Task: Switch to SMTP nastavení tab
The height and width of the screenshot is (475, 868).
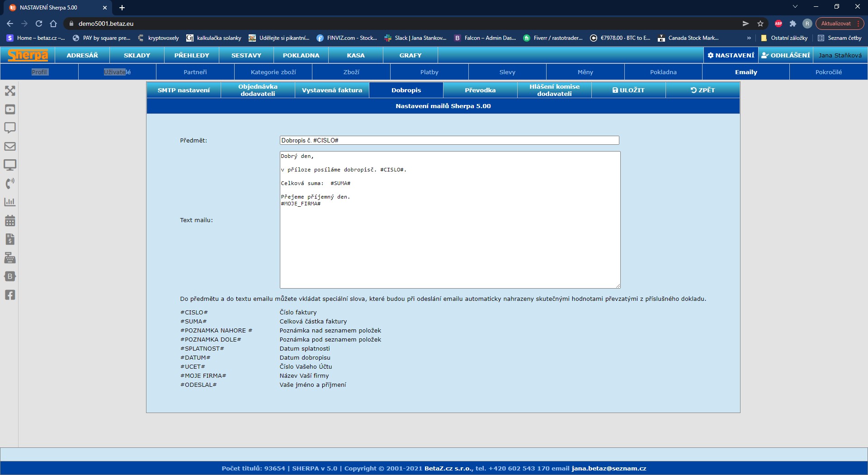Action: [x=184, y=90]
